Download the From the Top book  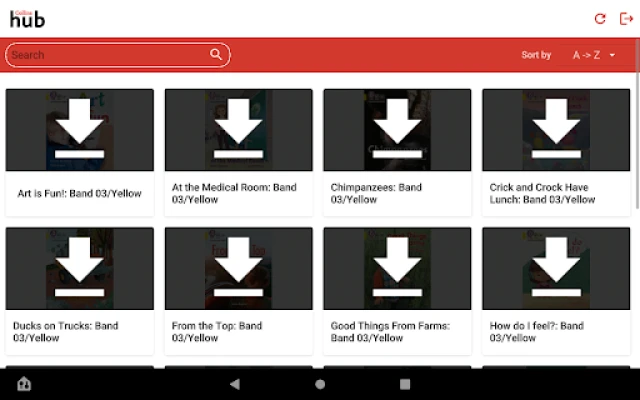pos(238,268)
